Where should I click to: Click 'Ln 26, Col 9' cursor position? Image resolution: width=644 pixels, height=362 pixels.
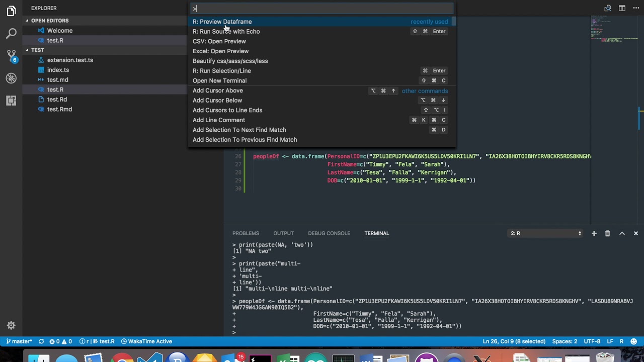point(514,341)
